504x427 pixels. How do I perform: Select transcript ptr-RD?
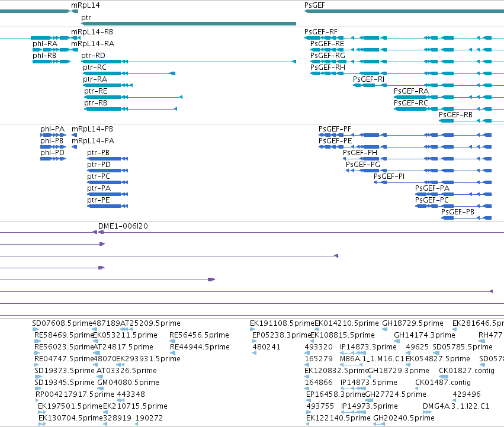188,62
